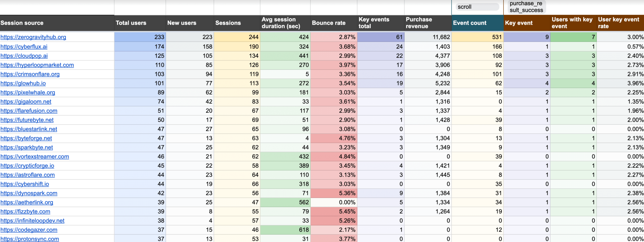This screenshot has height=242, width=644.
Task: Click the hyperloopmarket.com hyperlink
Action: click(x=37, y=65)
